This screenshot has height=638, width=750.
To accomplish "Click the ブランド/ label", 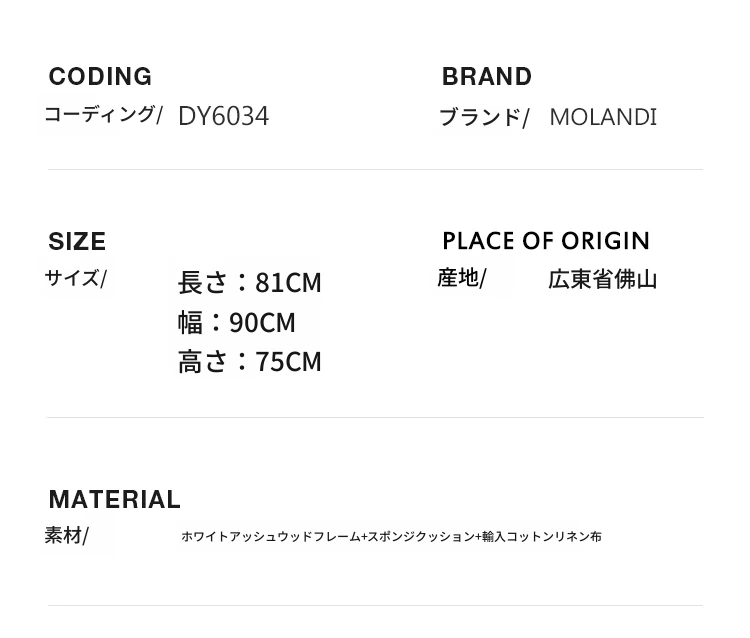I will pyautogui.click(x=484, y=118).
